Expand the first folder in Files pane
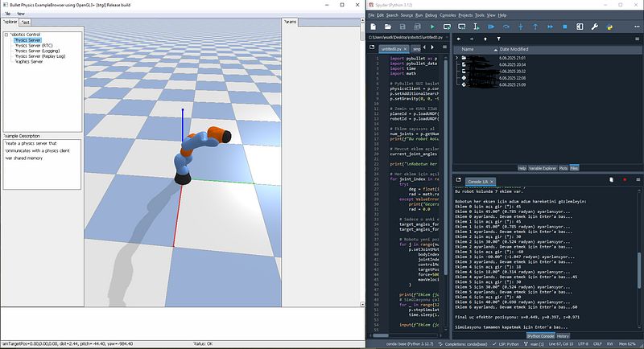 456,59
